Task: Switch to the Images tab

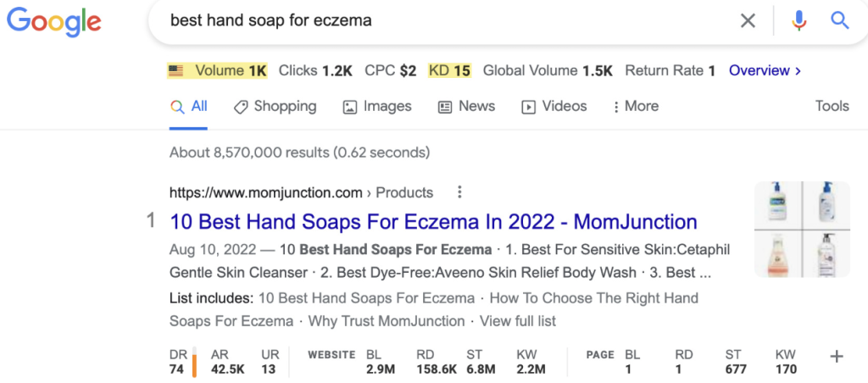Action: pyautogui.click(x=377, y=107)
